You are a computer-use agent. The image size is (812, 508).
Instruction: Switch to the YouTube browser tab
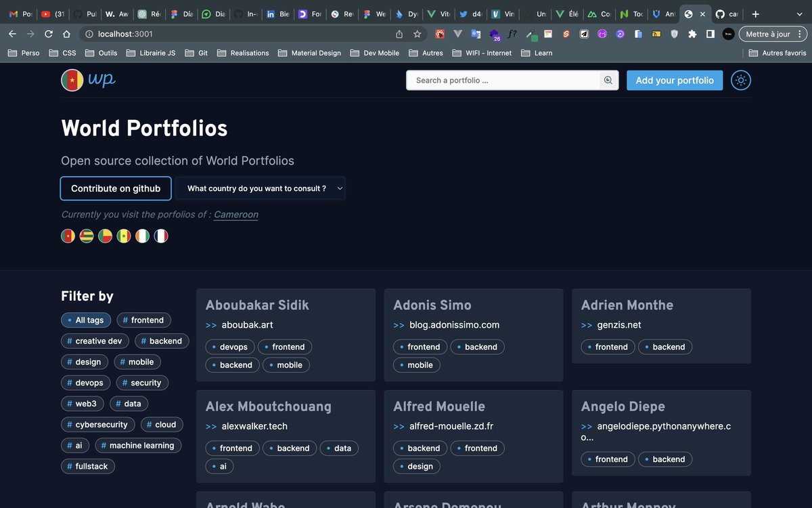[53, 14]
